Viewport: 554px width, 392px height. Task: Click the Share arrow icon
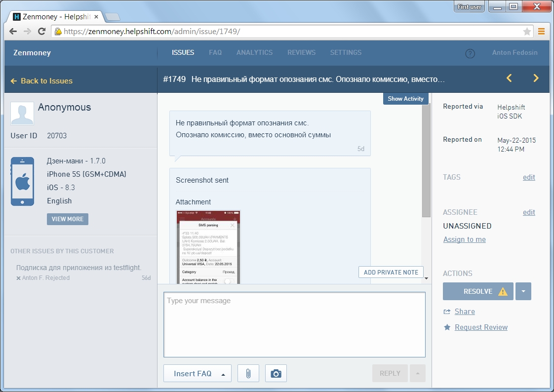click(x=447, y=312)
